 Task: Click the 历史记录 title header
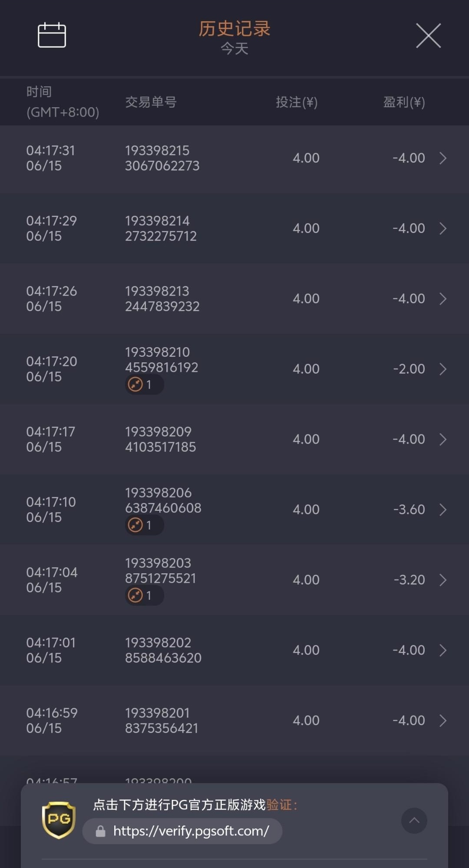[234, 29]
